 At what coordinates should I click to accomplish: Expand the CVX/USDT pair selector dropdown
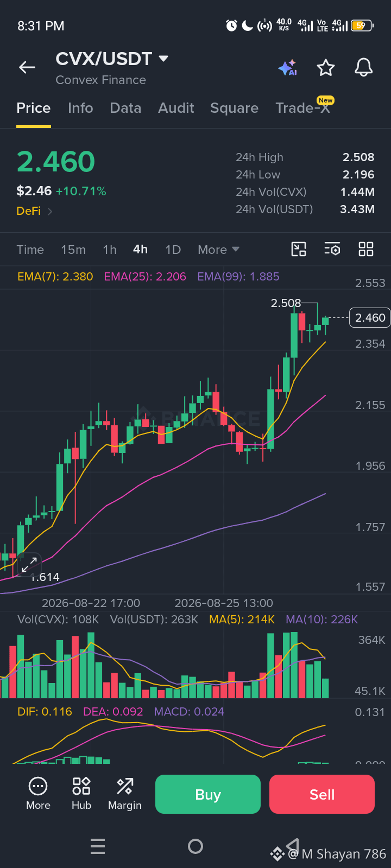[163, 58]
